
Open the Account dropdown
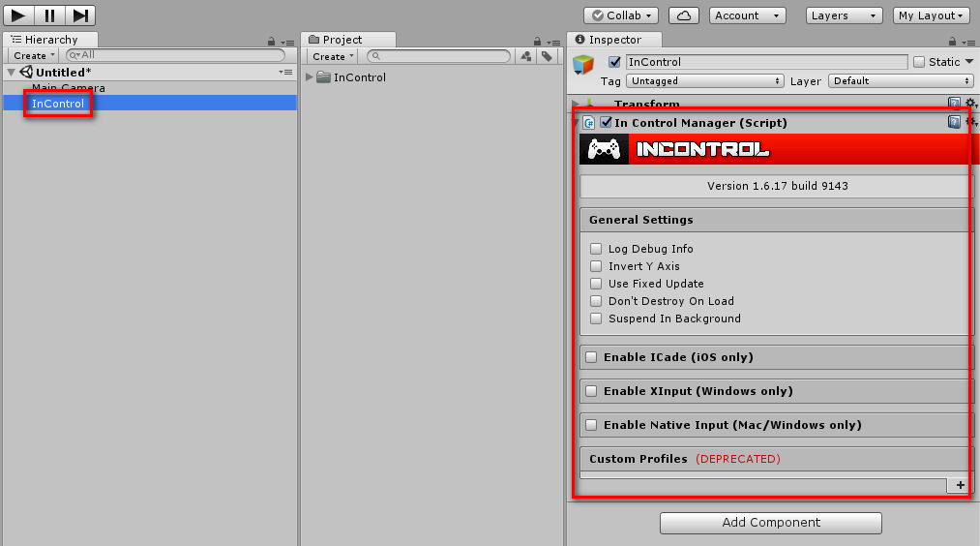tap(748, 15)
